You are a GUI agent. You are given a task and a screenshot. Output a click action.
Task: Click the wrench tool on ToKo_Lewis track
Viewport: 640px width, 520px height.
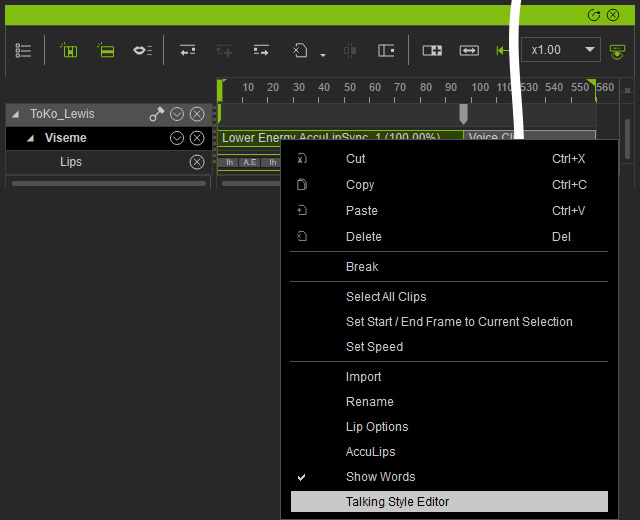coord(156,114)
